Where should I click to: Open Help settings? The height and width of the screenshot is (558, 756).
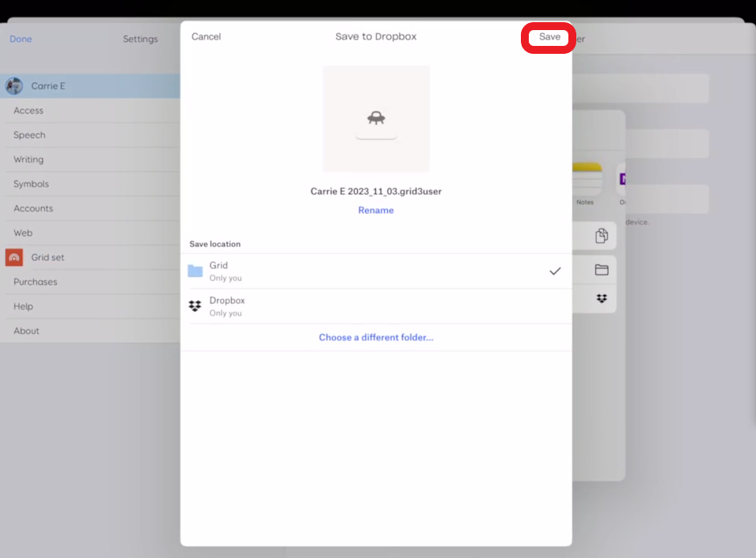90,306
